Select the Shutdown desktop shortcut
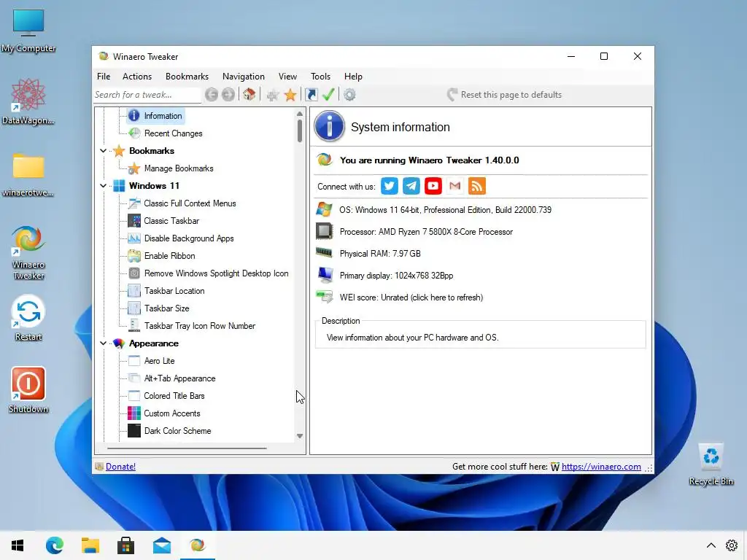Image resolution: width=747 pixels, height=560 pixels. 28,389
